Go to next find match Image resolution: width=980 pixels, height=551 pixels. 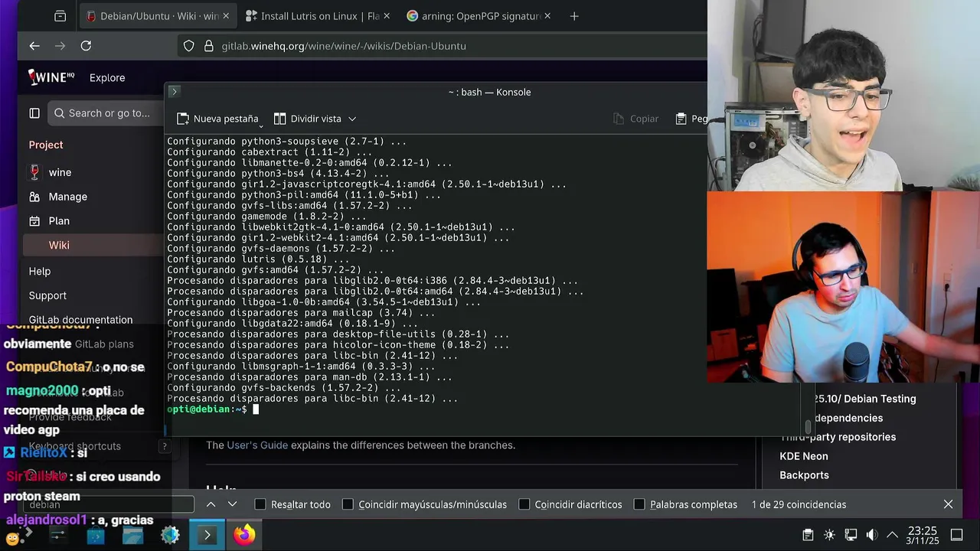pyautogui.click(x=233, y=504)
